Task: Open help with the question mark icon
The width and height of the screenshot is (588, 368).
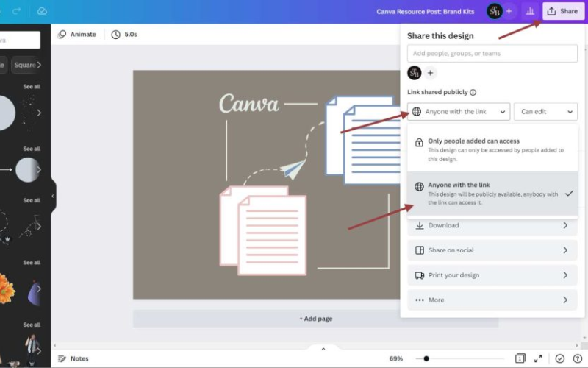Action: click(x=577, y=358)
